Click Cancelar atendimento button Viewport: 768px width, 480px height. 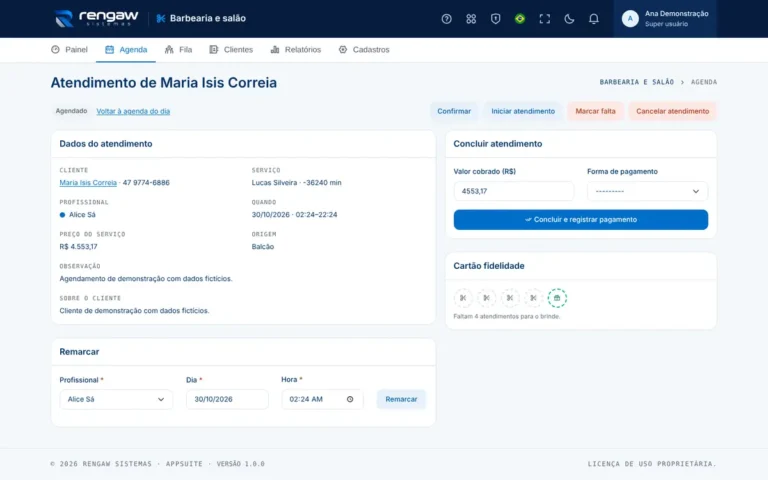click(672, 111)
